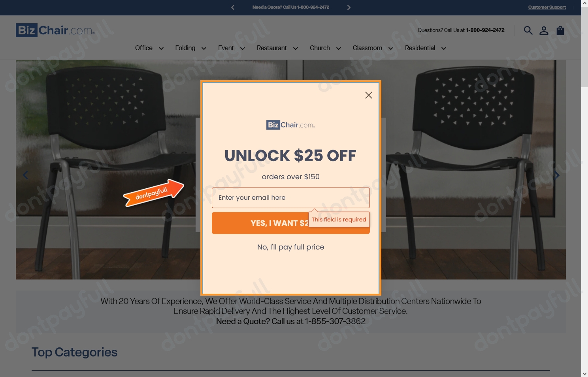
Task: Open the shopping bag cart icon
Action: point(560,30)
